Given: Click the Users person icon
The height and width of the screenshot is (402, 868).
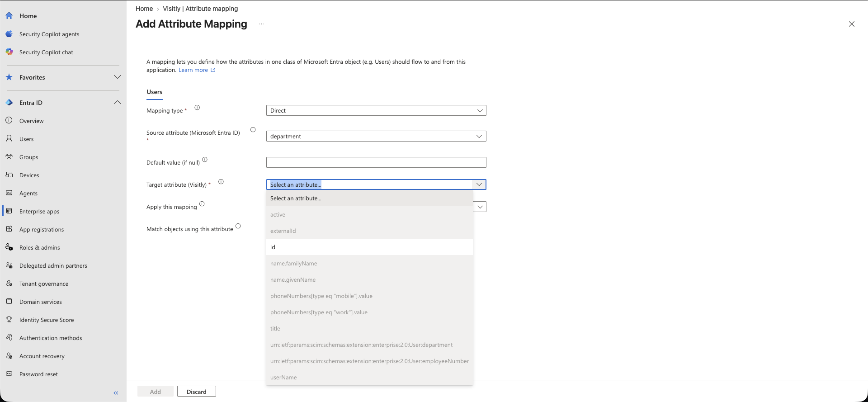Looking at the screenshot, I should pos(9,139).
